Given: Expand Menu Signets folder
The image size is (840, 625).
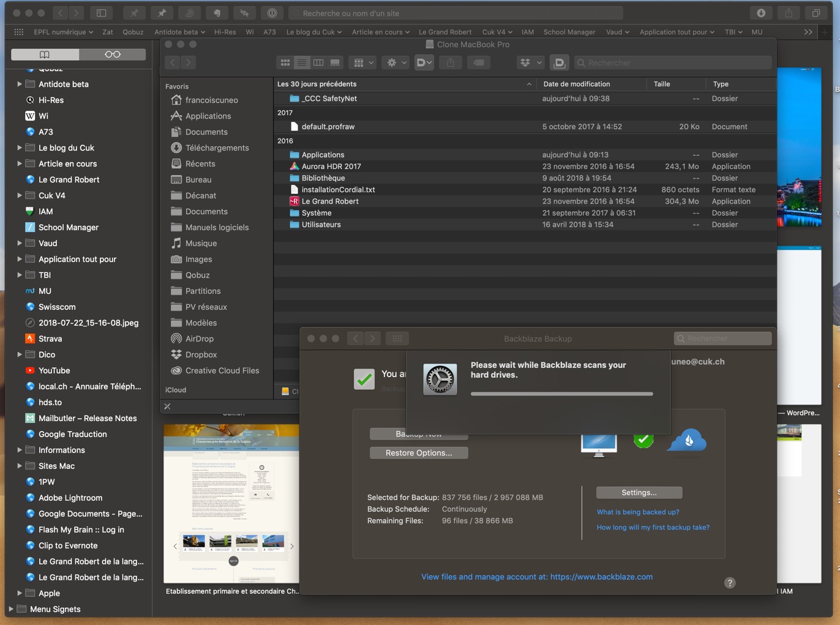Looking at the screenshot, I should point(10,609).
